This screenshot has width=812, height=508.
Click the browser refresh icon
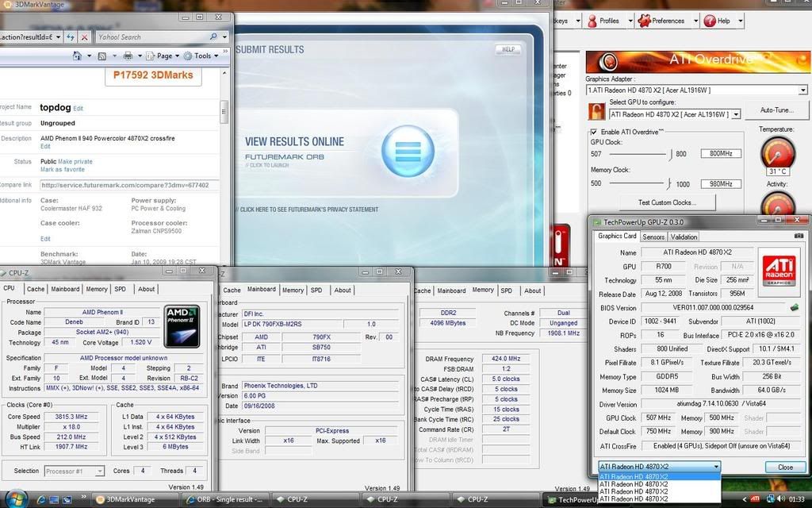point(71,37)
